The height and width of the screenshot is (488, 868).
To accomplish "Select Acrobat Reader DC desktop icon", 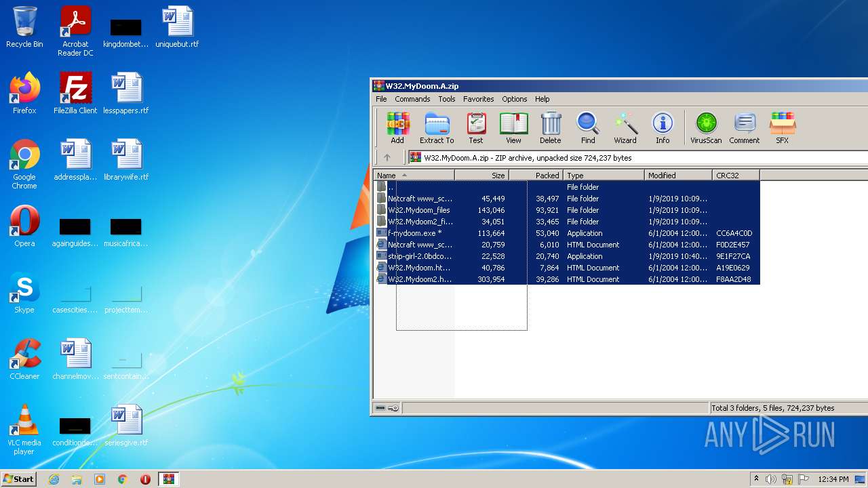I will click(x=75, y=31).
